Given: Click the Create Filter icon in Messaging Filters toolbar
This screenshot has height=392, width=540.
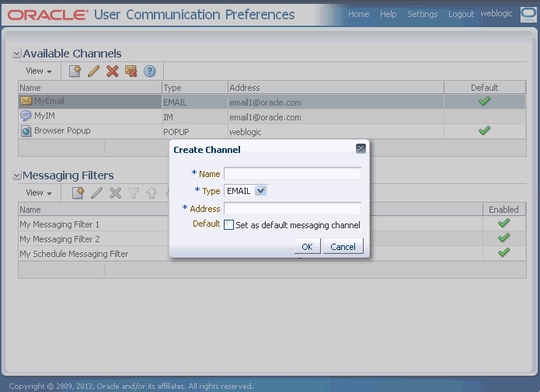Looking at the screenshot, I should 78,193.
